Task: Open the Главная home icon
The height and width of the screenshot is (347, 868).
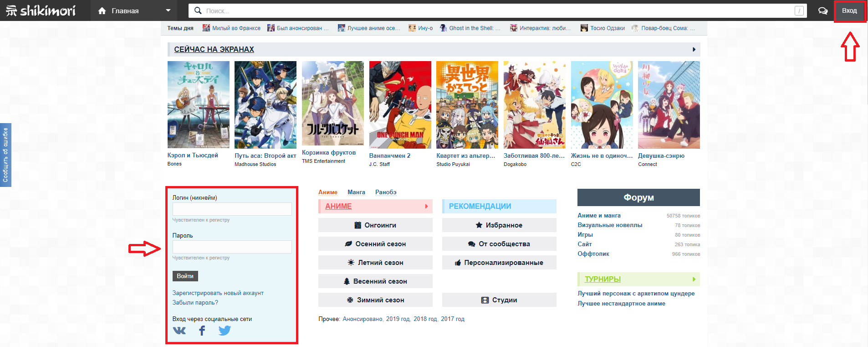Action: click(x=102, y=10)
